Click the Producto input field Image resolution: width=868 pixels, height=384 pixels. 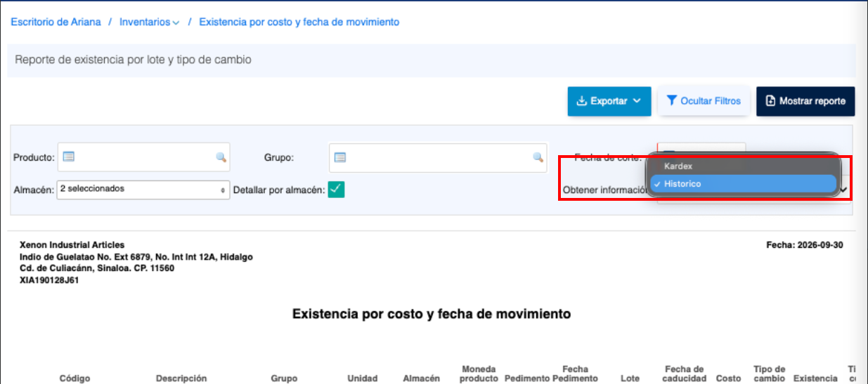(144, 157)
